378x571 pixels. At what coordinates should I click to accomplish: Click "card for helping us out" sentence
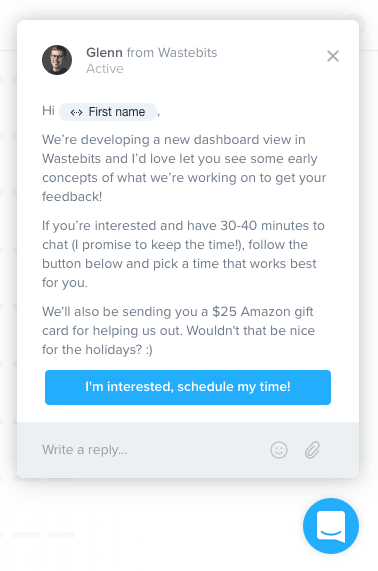(x=111, y=331)
